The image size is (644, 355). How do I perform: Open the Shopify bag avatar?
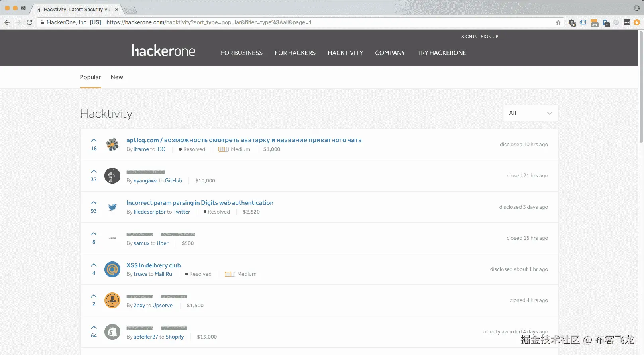(112, 332)
